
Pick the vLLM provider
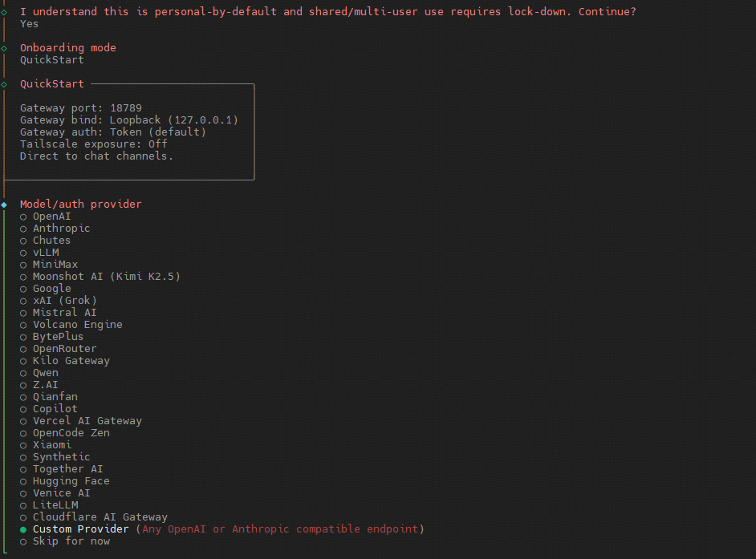coord(46,253)
